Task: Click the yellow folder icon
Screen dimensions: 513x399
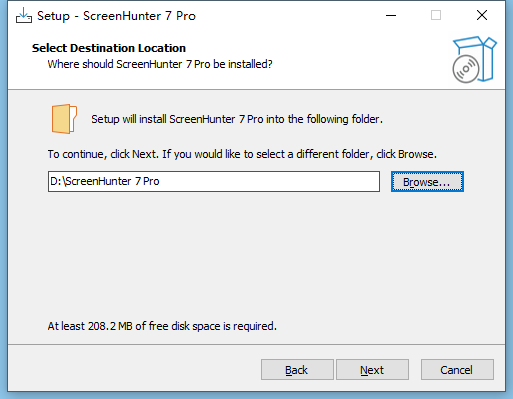Action: [64, 119]
